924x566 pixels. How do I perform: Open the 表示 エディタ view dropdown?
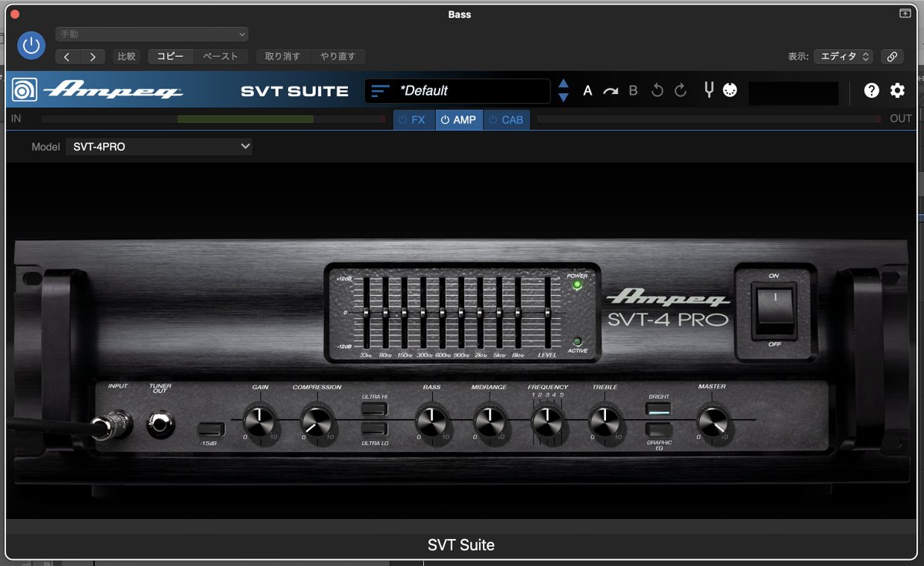843,56
